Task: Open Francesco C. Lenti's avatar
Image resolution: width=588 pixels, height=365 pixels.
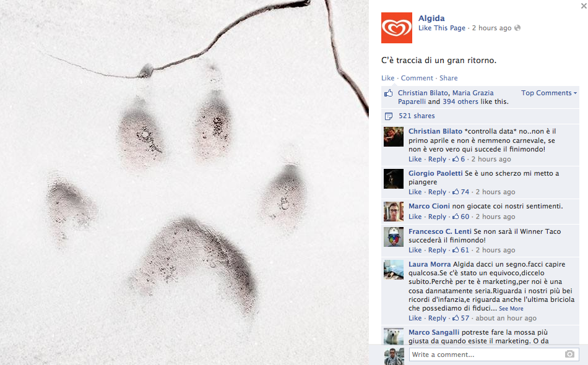Action: (394, 237)
